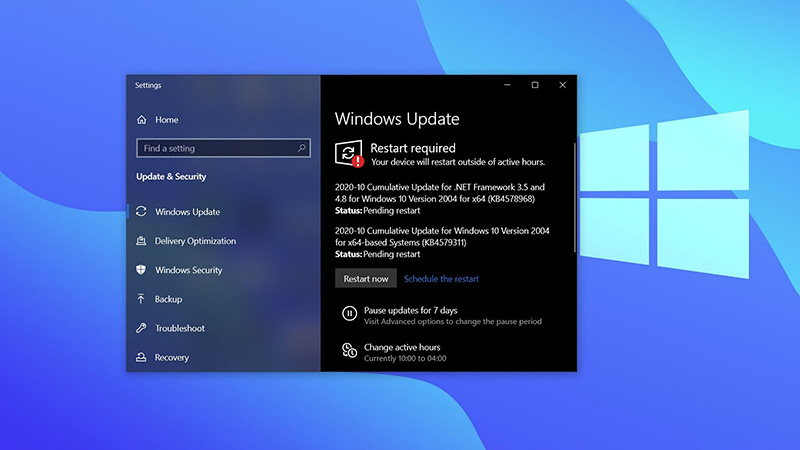Click the search magnifier icon in Find a setting

pos(302,148)
